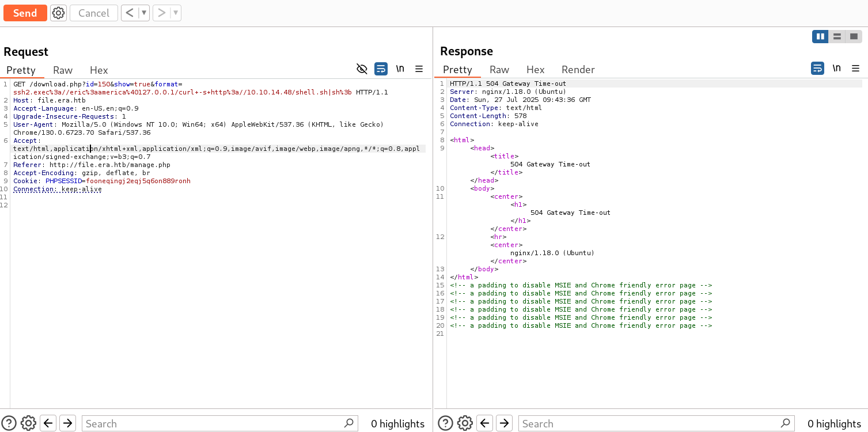Toggle line wrap icon in Request panel

381,69
